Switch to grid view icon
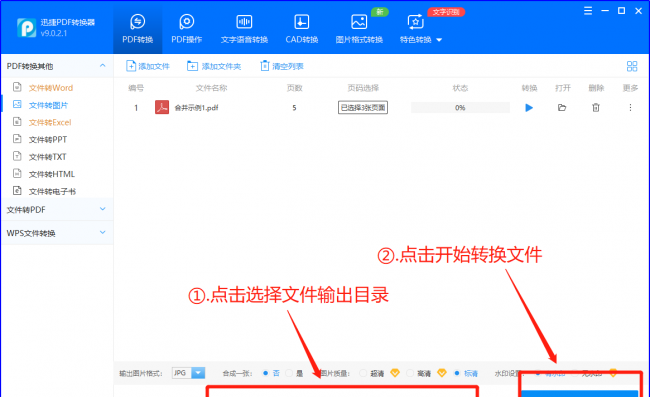The image size is (650, 397). pyautogui.click(x=632, y=66)
